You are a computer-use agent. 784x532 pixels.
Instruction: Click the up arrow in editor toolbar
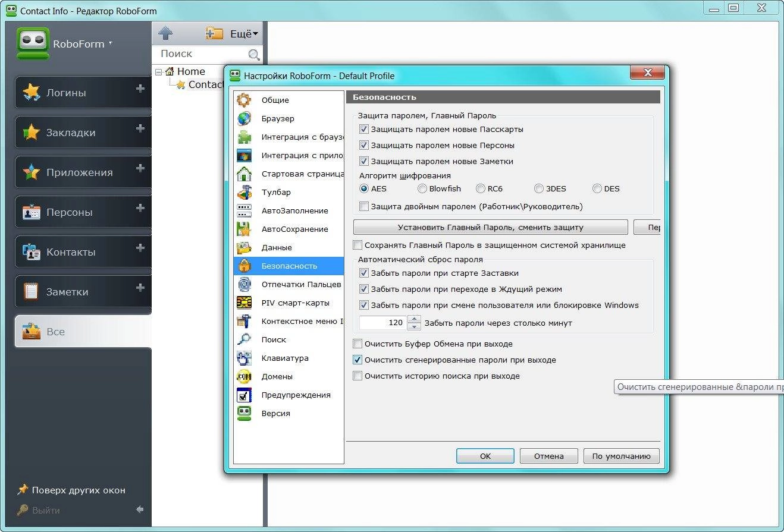pyautogui.click(x=165, y=34)
